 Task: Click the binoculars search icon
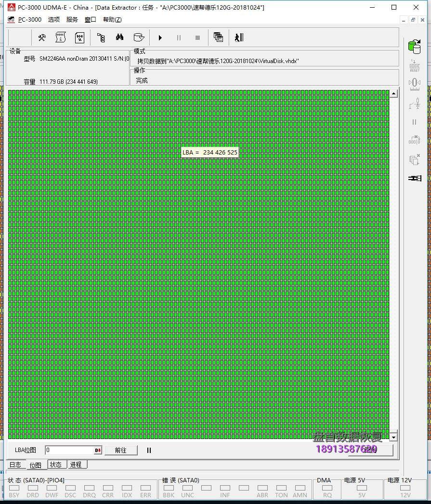(x=119, y=37)
